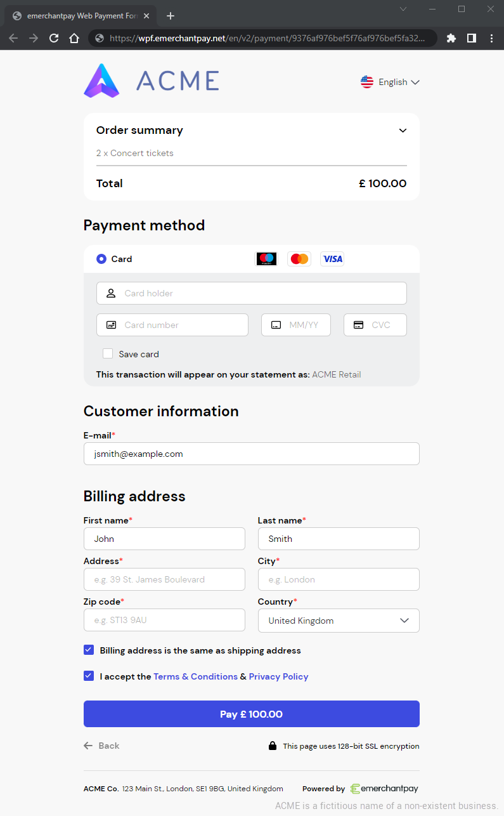Uncheck billing same as shipping address
This screenshot has height=816, width=504.
89,650
